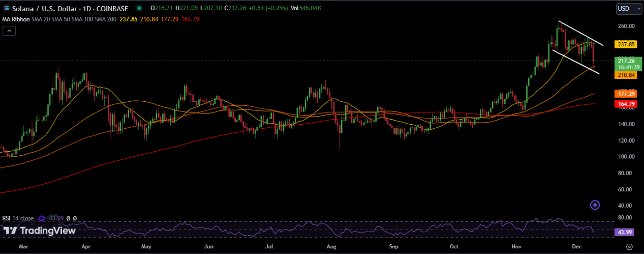Click the Nov label on time axis
Image resolution: width=644 pixels, height=254 pixels.
[x=517, y=247]
